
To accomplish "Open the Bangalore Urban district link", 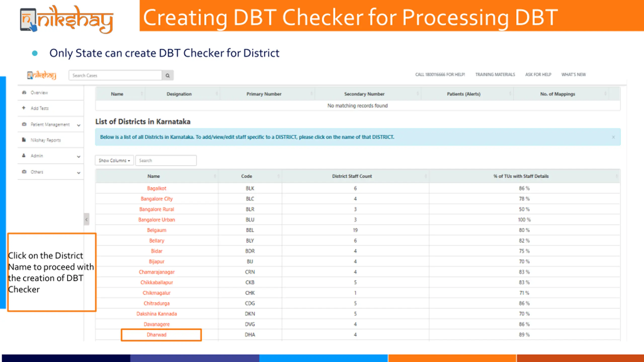I will 156,220.
